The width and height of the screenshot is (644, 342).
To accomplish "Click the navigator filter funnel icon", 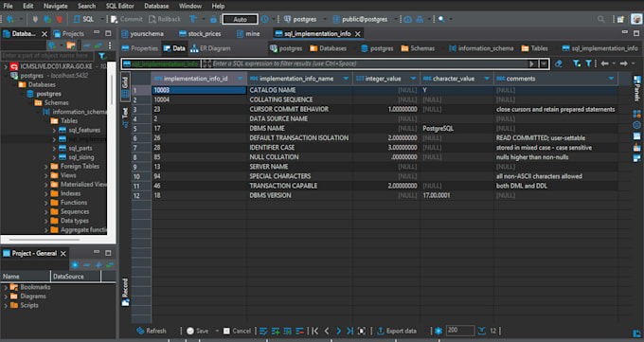I will click(102, 56).
